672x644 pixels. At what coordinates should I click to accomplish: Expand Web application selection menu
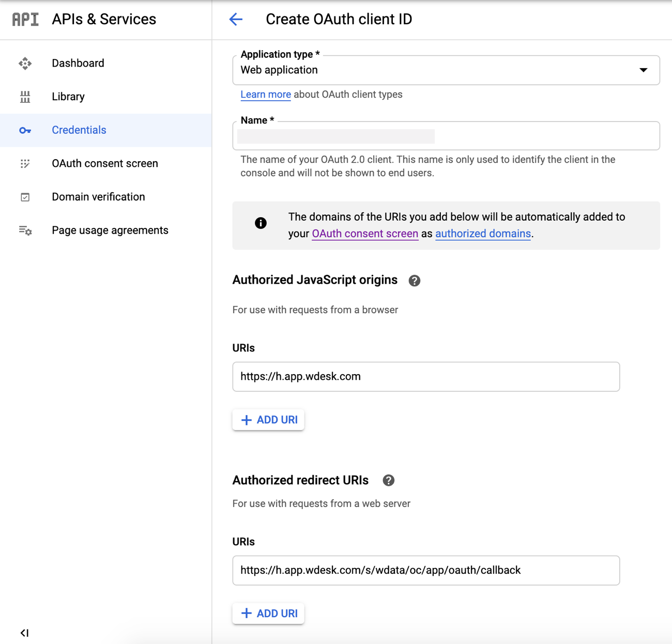coord(643,70)
